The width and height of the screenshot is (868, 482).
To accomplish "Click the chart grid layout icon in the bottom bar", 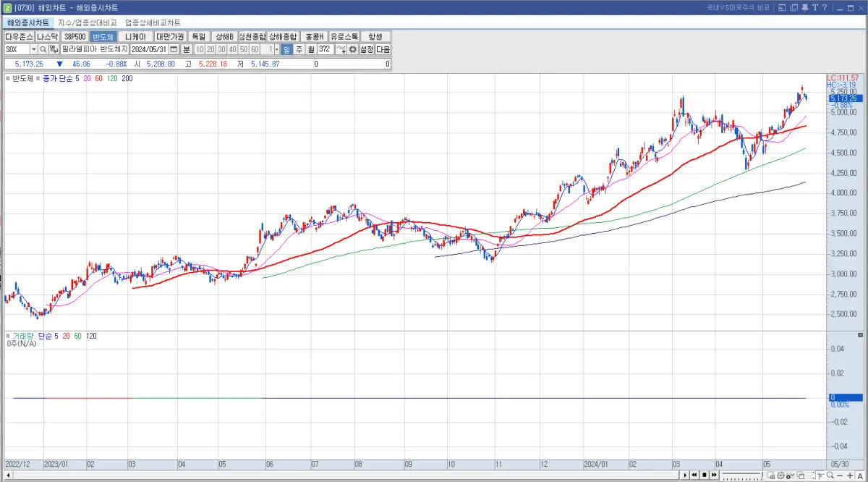I will pos(770,475).
